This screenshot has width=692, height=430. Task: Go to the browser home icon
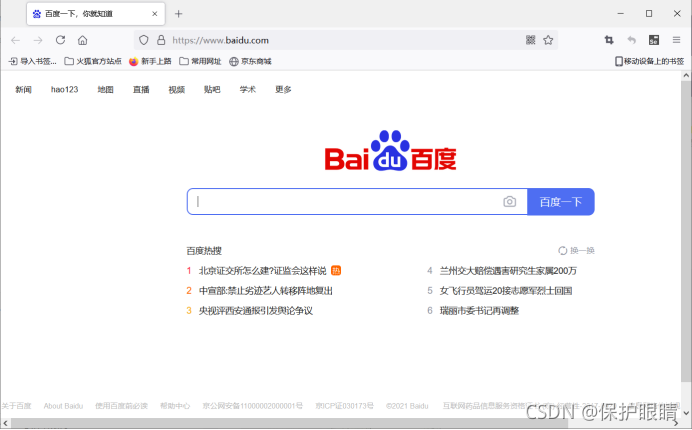click(83, 40)
